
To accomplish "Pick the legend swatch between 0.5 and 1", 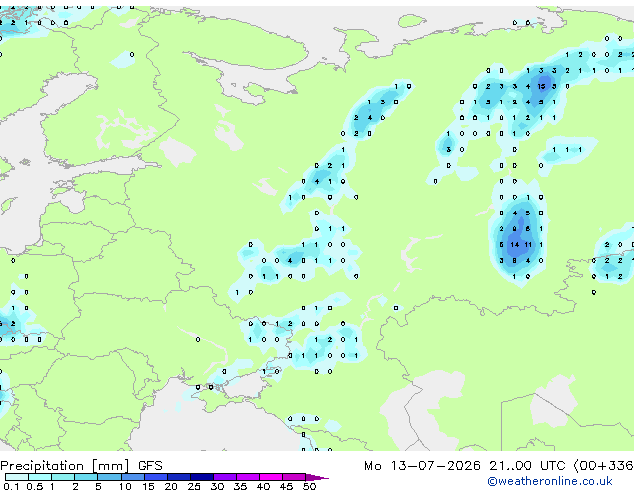I will [x=40, y=477].
